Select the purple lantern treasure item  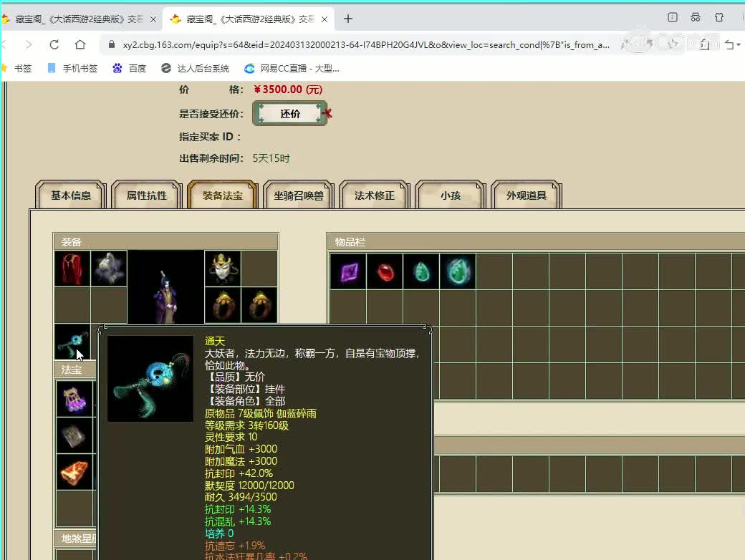coord(74,399)
